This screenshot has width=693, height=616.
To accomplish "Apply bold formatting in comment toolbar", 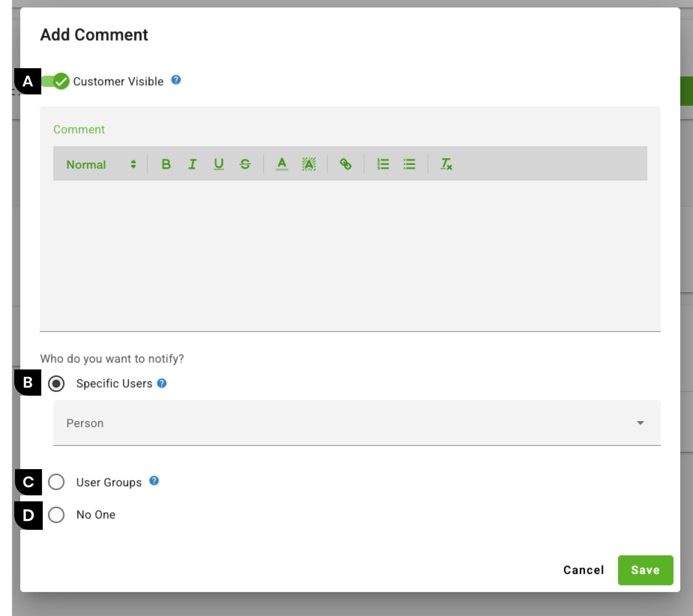I will click(x=166, y=164).
